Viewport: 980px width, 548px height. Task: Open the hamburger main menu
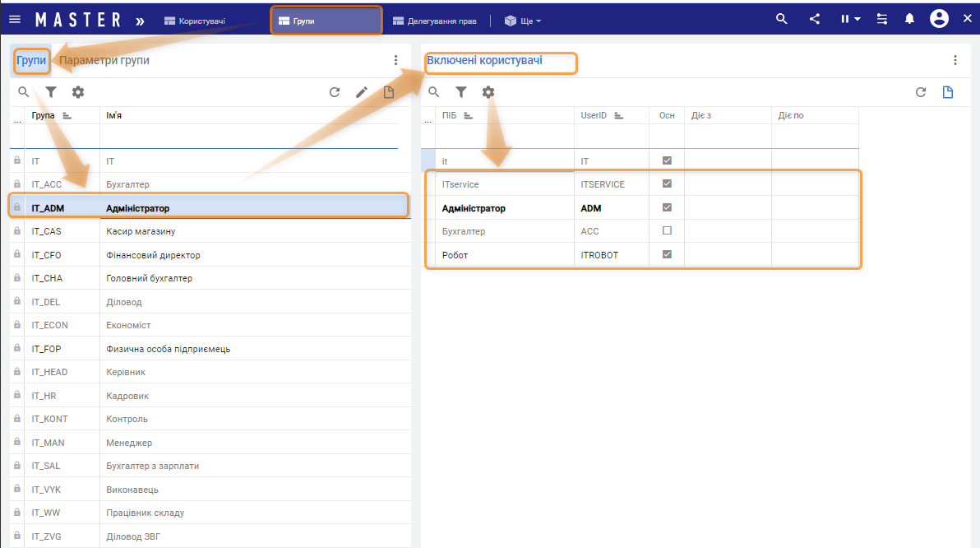[15, 20]
